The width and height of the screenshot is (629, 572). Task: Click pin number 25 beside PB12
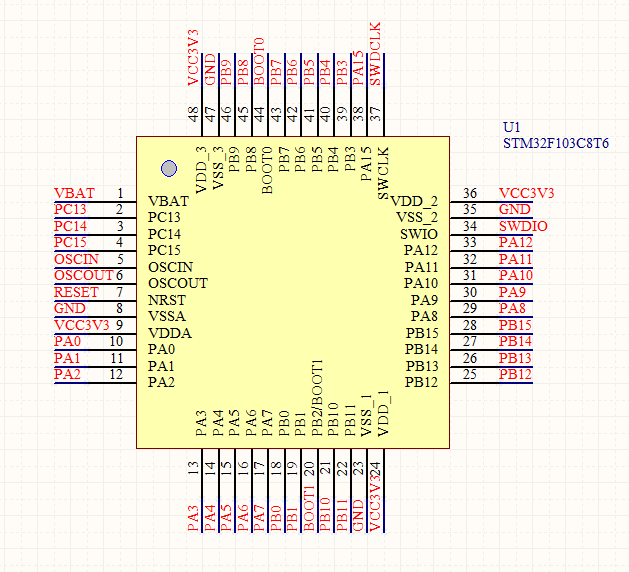click(x=469, y=374)
